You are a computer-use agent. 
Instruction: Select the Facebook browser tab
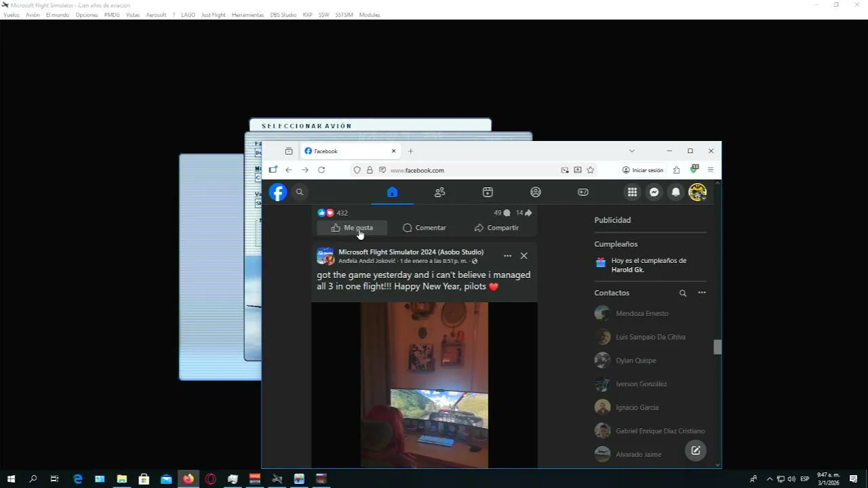click(351, 151)
